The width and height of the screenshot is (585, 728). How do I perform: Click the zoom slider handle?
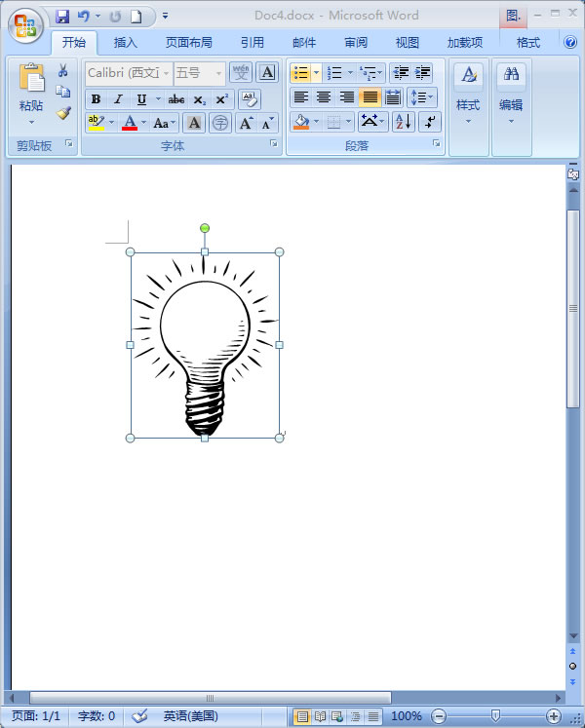[x=495, y=716]
